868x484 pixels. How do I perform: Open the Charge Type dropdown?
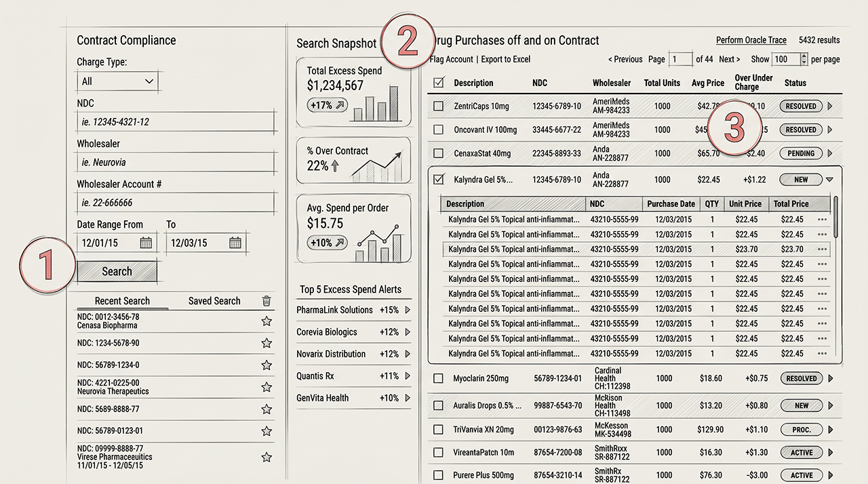(x=118, y=81)
